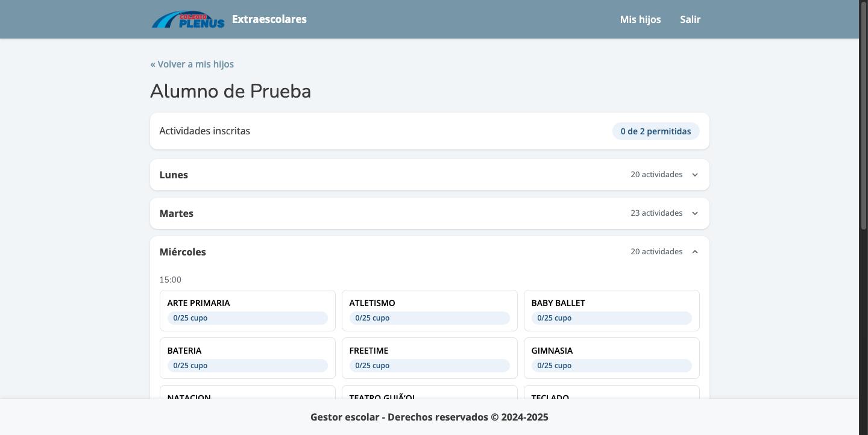This screenshot has width=868, height=435.
Task: Click the 20 actividades count on Lunes
Action: pyautogui.click(x=656, y=175)
